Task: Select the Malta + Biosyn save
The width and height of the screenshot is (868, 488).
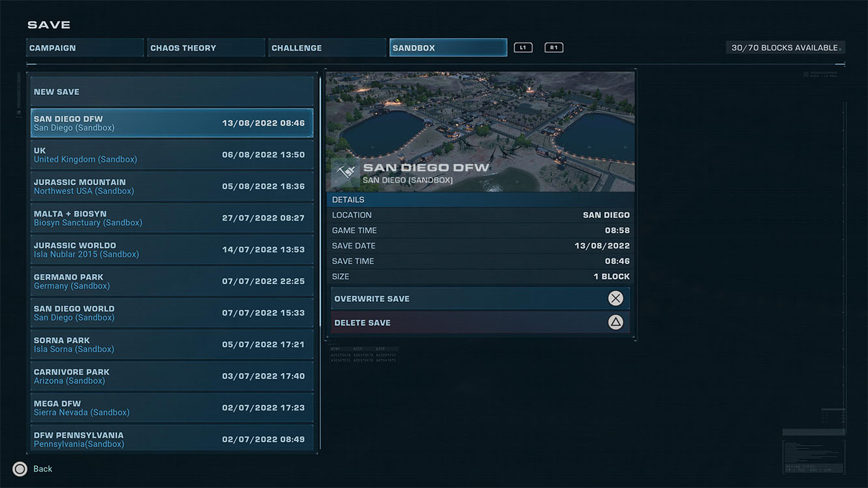Action: pos(172,218)
